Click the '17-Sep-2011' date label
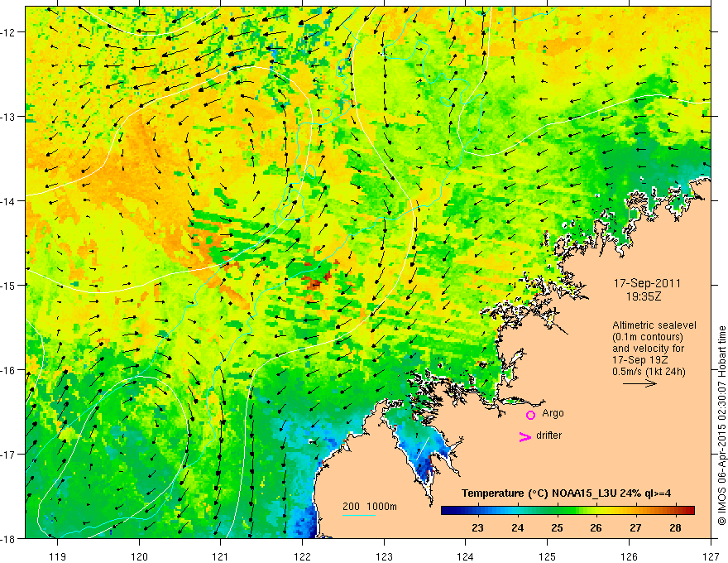This screenshot has width=728, height=563. click(x=647, y=283)
